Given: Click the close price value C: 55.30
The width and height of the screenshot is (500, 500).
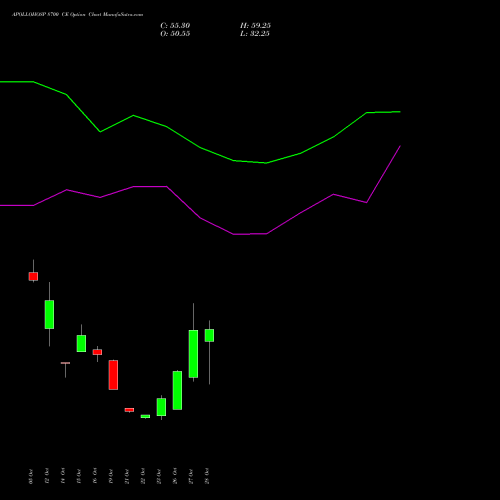Looking at the screenshot, I should (175, 26).
